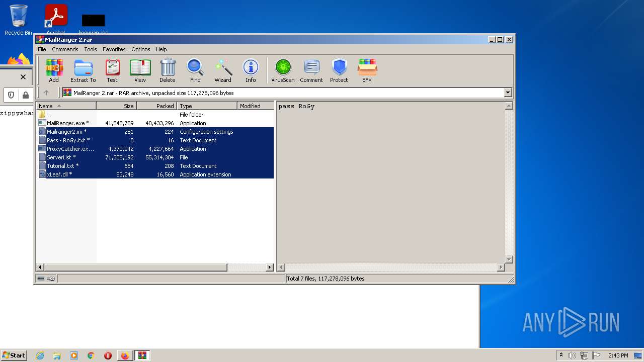
Task: Open the Comment tool
Action: [311, 70]
